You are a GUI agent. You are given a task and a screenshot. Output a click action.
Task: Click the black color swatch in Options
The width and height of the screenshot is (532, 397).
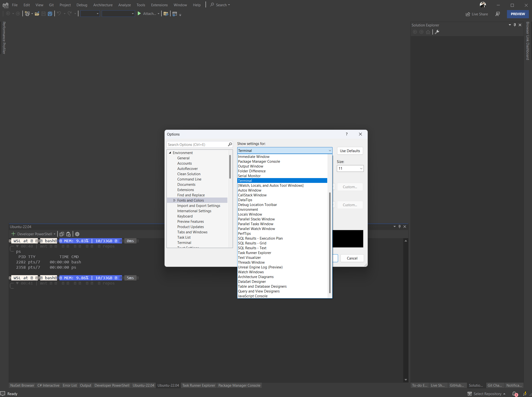coord(348,239)
